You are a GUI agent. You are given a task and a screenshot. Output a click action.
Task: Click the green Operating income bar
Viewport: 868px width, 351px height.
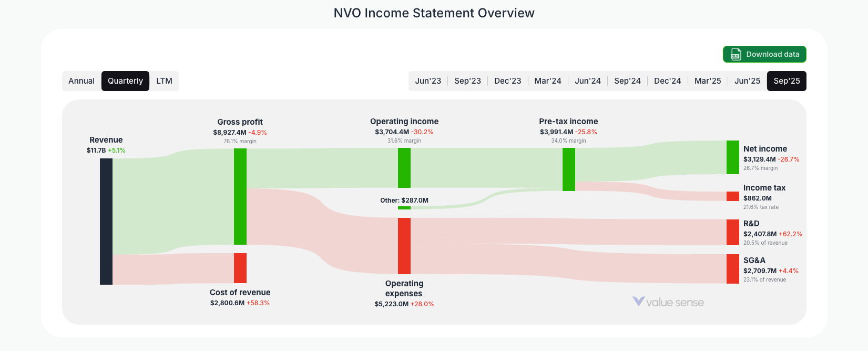[x=404, y=168]
